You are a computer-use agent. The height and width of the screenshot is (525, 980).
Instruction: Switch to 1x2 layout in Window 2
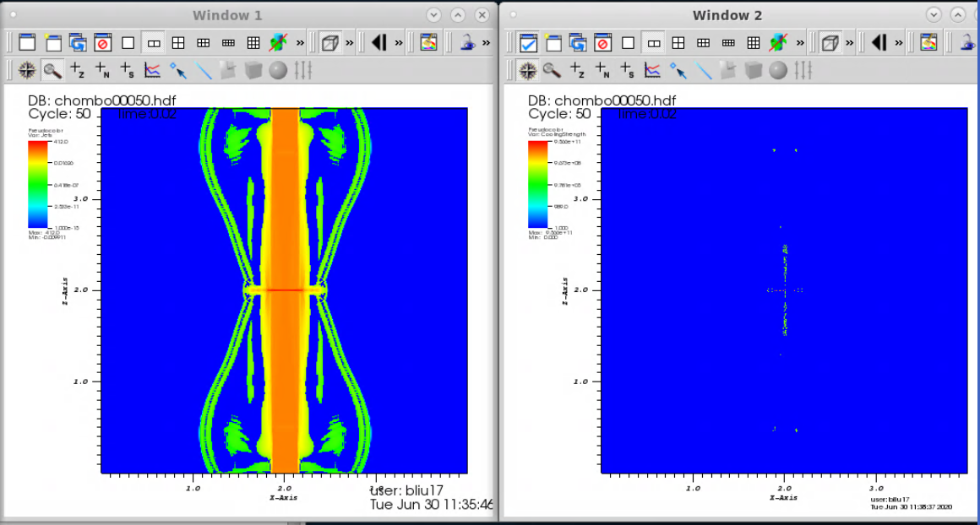tap(653, 42)
